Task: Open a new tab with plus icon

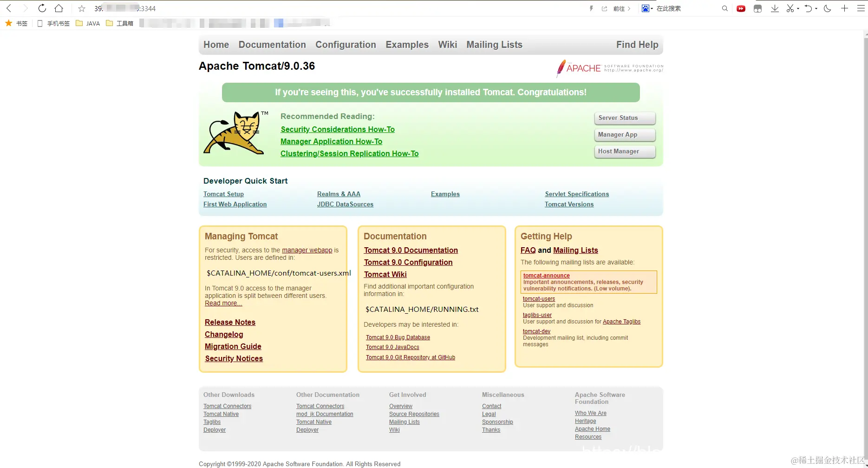Action: [x=844, y=8]
